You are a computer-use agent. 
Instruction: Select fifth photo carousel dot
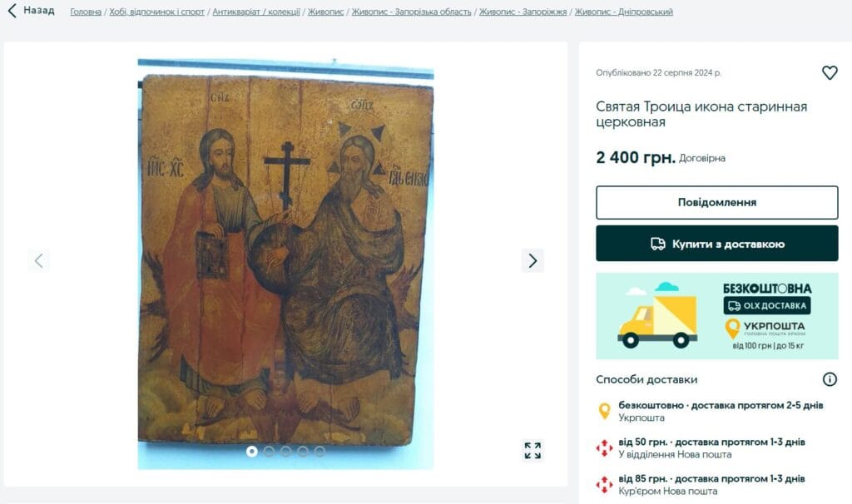click(x=319, y=452)
